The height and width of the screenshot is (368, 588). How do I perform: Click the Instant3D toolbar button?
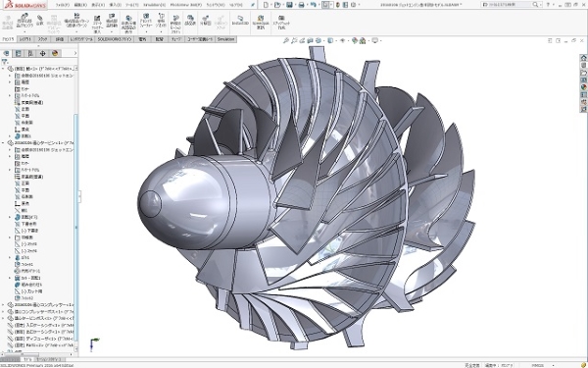coord(240,21)
